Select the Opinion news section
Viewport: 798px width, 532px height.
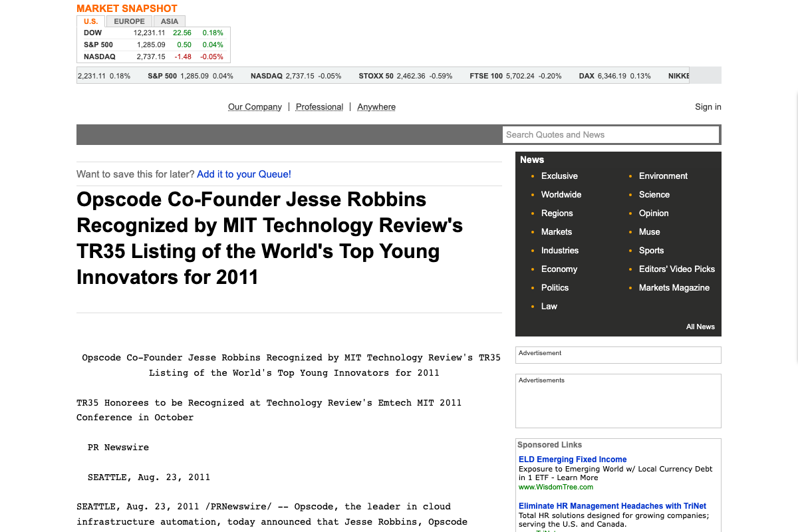coord(654,213)
